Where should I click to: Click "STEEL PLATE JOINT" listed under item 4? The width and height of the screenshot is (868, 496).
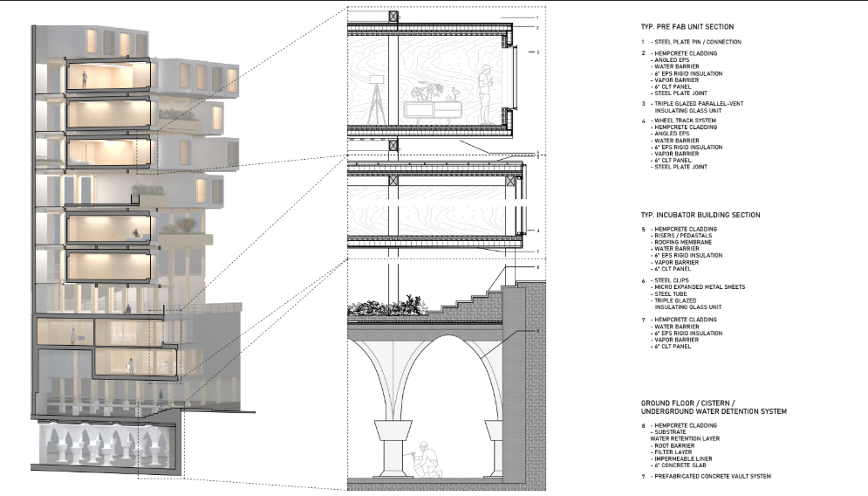681,167
